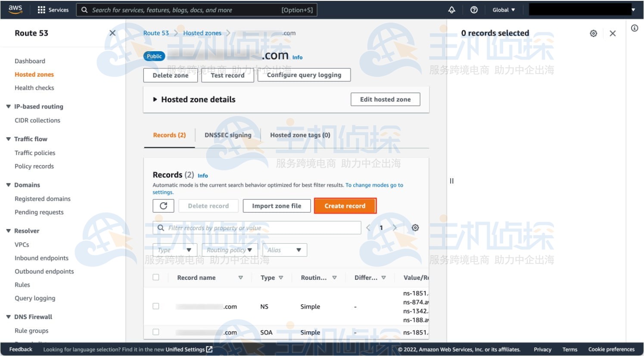Select the NS record checkbox
The height and width of the screenshot is (356, 644).
pos(156,306)
